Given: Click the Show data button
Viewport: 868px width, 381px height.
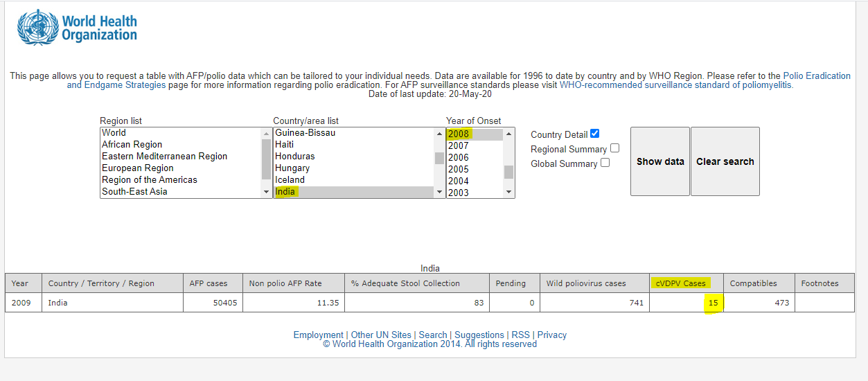Looking at the screenshot, I should pos(660,161).
